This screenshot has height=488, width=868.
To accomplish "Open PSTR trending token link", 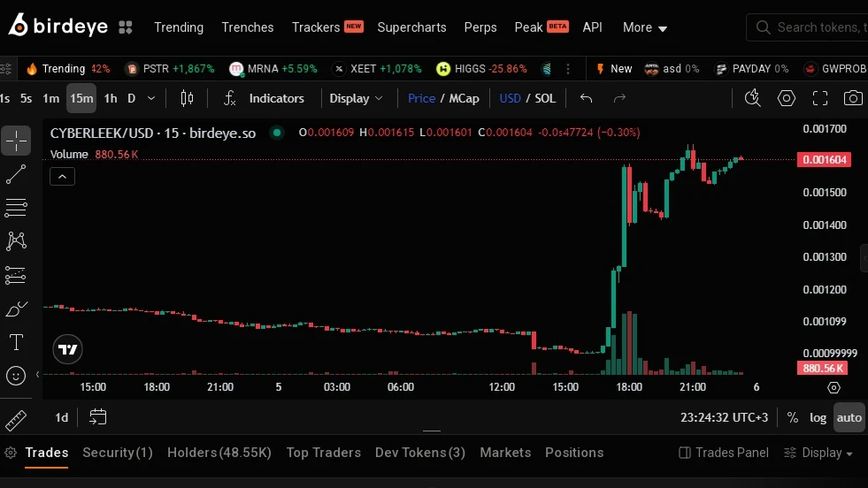I will tap(170, 69).
